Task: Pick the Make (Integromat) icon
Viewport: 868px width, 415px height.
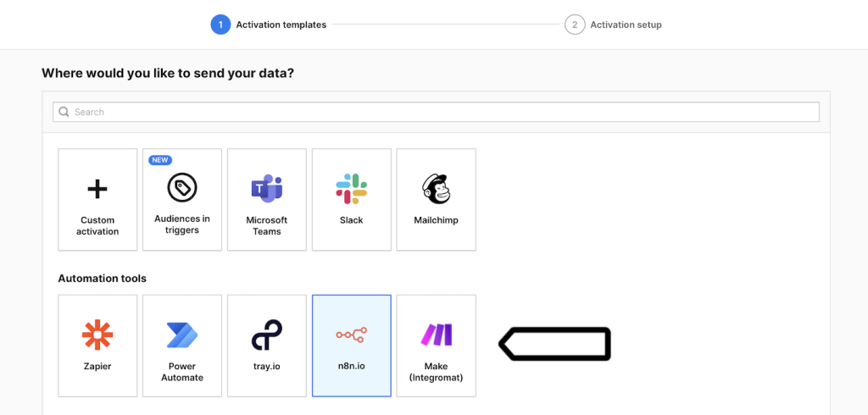Action: (x=436, y=335)
